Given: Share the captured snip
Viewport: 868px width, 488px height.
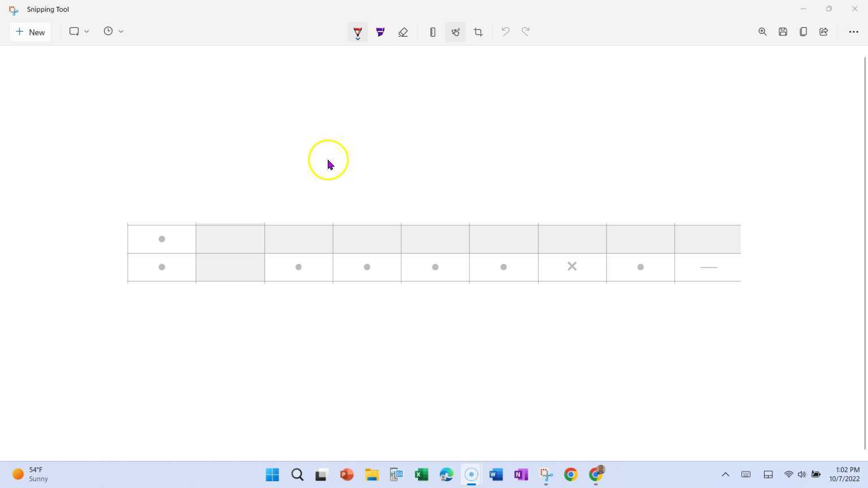Looking at the screenshot, I should click(x=823, y=32).
